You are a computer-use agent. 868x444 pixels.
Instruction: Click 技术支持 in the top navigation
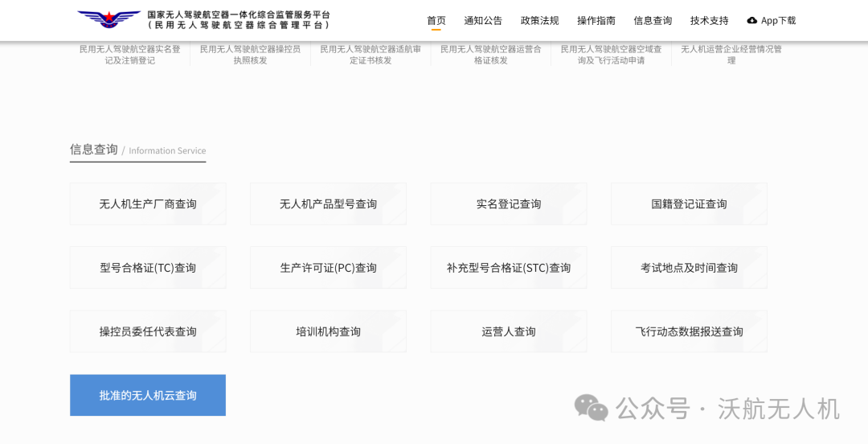(709, 21)
